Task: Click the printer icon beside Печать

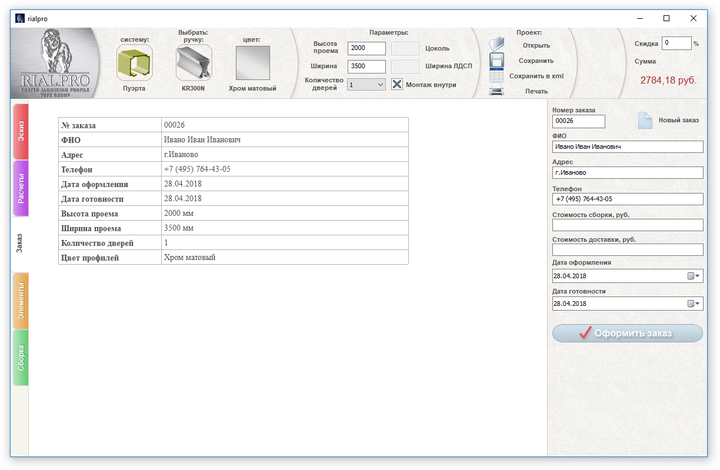Action: pos(496,91)
